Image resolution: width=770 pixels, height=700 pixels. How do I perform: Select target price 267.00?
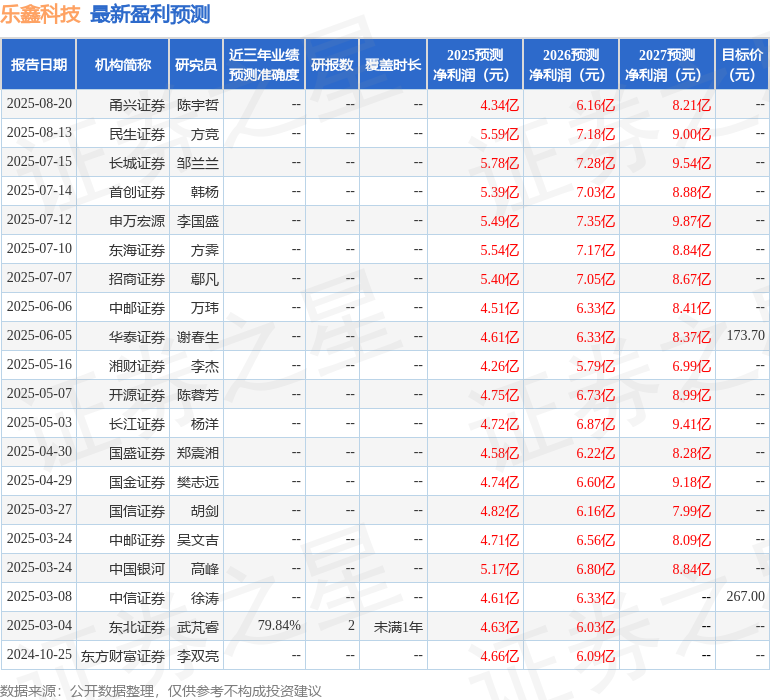point(745,596)
